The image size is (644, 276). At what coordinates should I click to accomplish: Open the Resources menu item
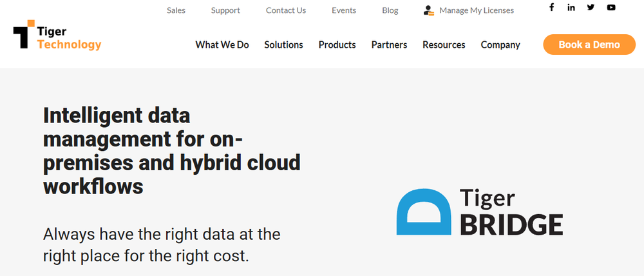[444, 45]
